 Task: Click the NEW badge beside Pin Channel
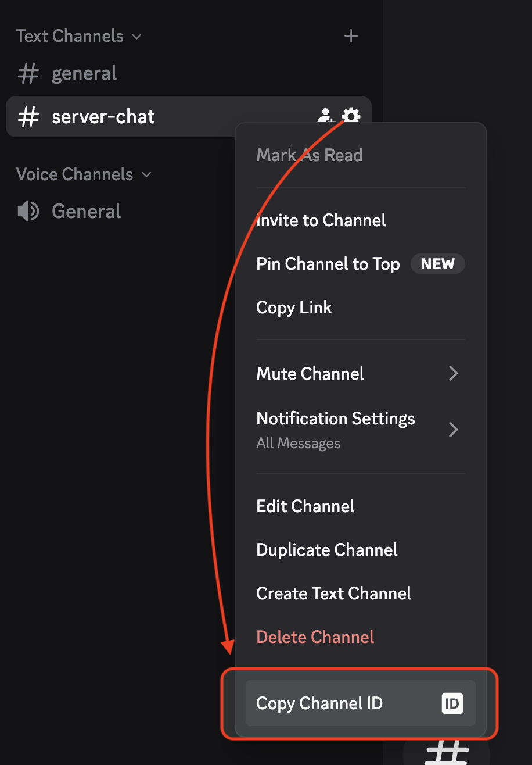pyautogui.click(x=438, y=264)
